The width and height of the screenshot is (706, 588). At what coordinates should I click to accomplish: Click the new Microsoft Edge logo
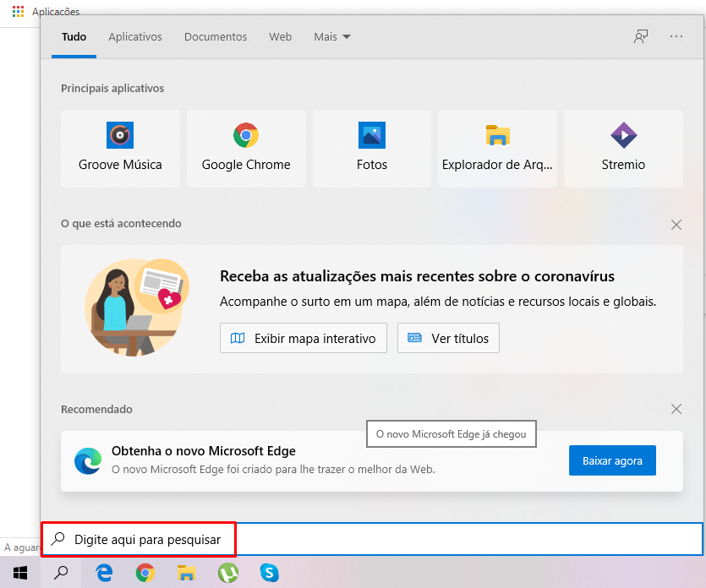88,460
